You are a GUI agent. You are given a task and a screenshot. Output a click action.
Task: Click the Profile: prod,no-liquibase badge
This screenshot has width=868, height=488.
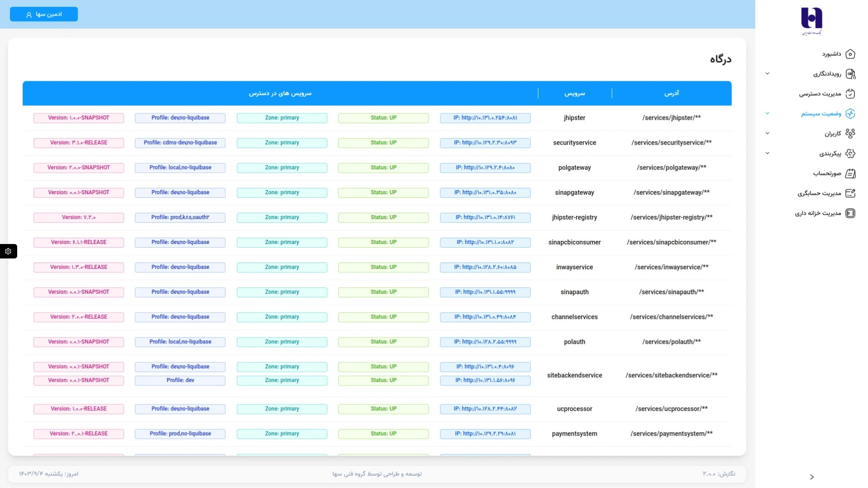180,434
